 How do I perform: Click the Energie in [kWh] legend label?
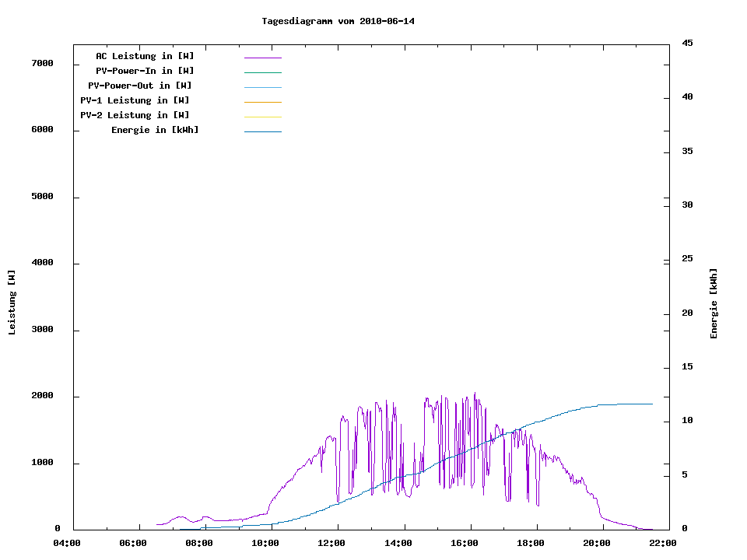click(x=155, y=130)
